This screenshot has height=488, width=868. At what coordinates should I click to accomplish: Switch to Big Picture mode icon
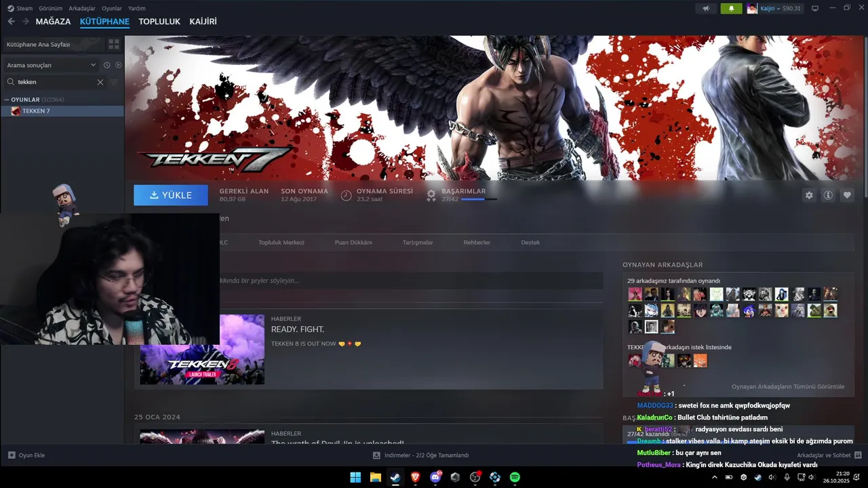(x=815, y=8)
